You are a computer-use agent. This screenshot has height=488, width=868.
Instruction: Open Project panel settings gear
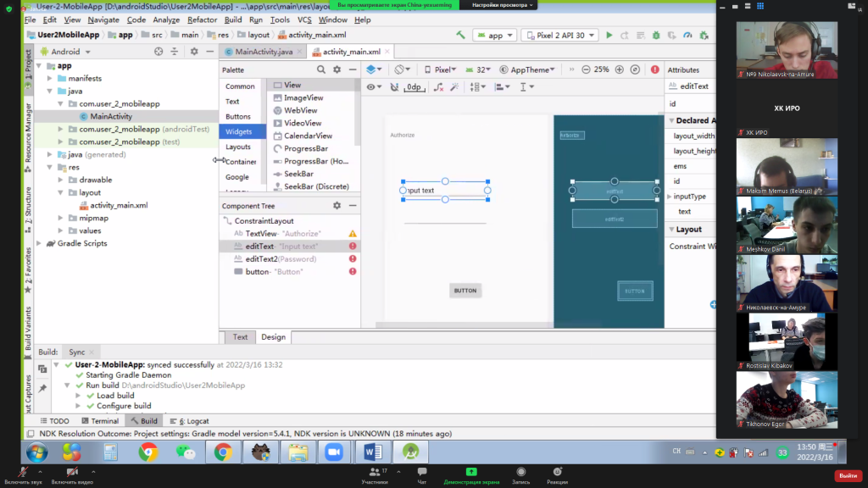(194, 52)
